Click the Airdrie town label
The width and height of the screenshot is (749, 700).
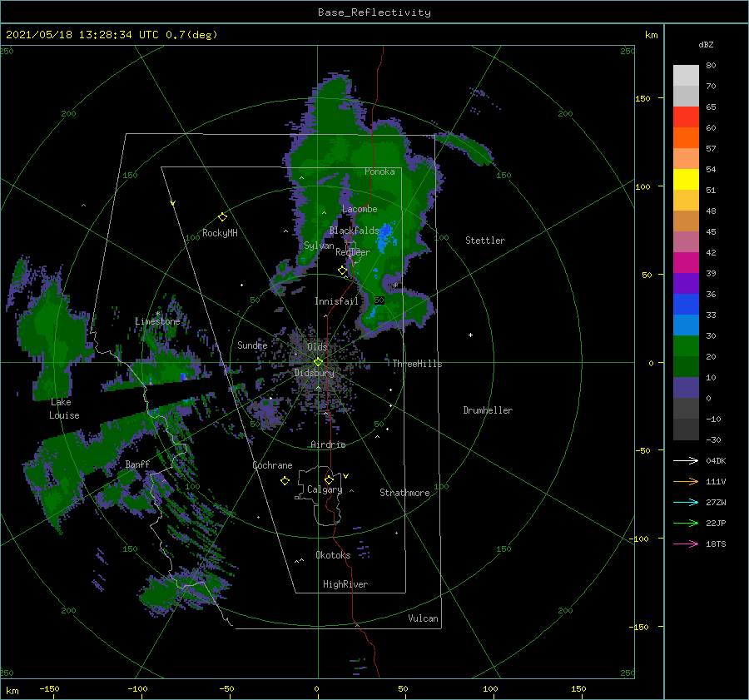328,444
